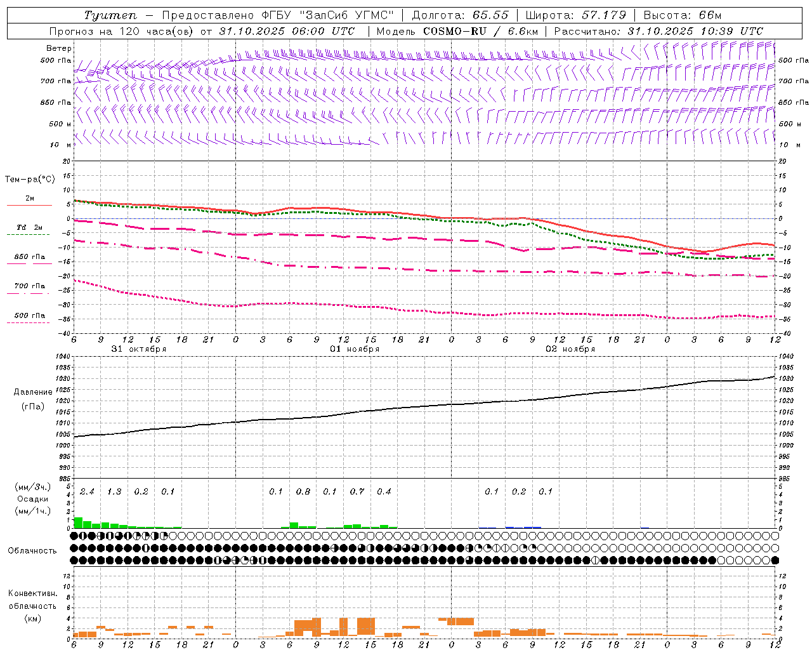
Task: Click the "1.3" three-hour precipitation value
Action: click(114, 492)
